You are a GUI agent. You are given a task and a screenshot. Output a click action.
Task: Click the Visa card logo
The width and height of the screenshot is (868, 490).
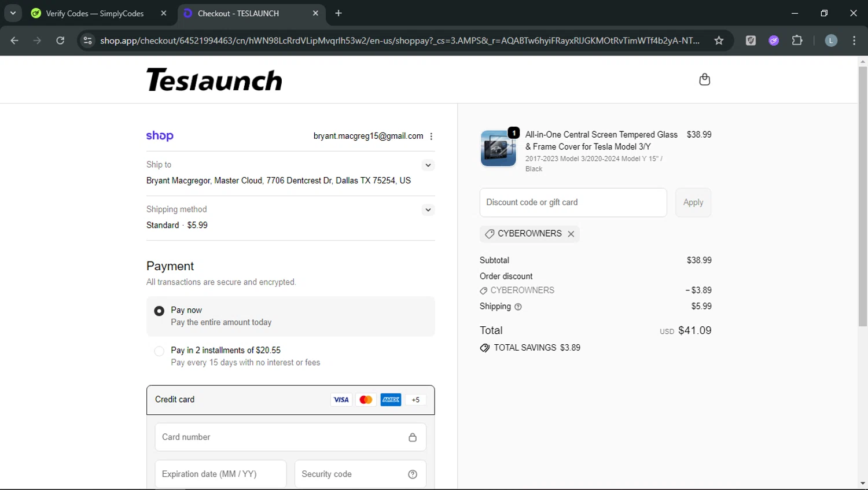[341, 400]
